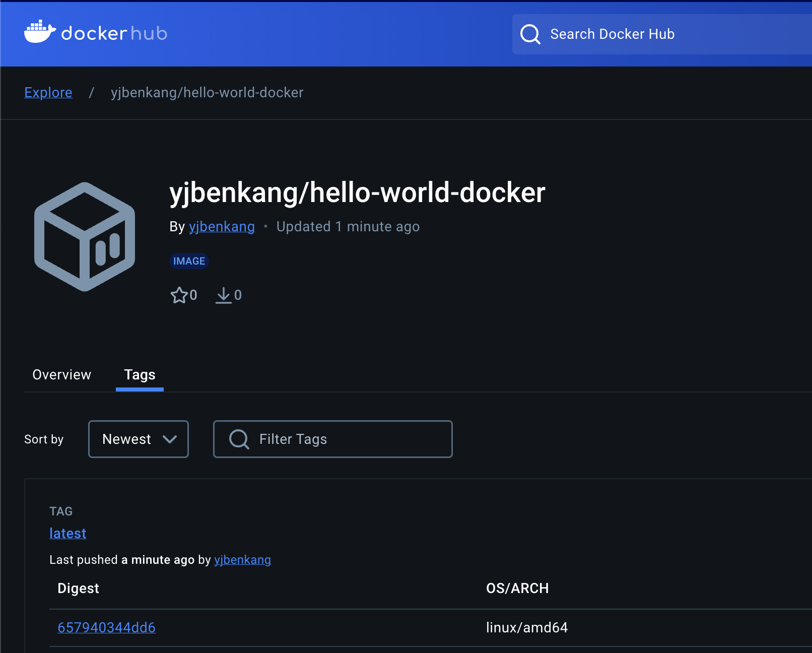Click the search magnifier icon in header

(530, 34)
